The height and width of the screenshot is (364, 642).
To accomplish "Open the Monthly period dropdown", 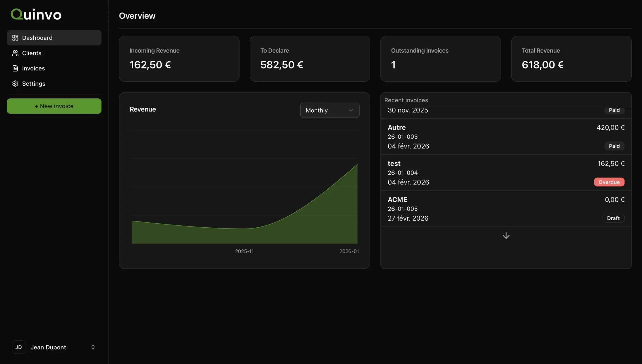I will [330, 110].
